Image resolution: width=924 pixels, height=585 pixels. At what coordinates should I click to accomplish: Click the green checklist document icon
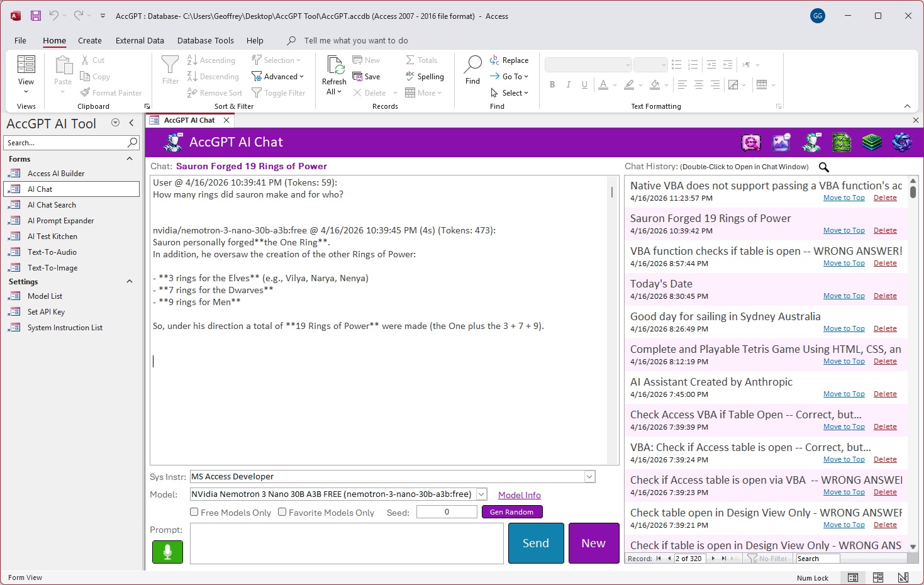click(x=842, y=143)
